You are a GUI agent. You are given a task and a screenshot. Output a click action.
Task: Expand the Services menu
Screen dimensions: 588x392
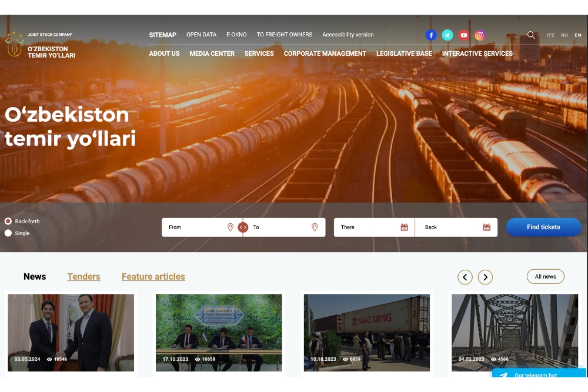coord(259,53)
